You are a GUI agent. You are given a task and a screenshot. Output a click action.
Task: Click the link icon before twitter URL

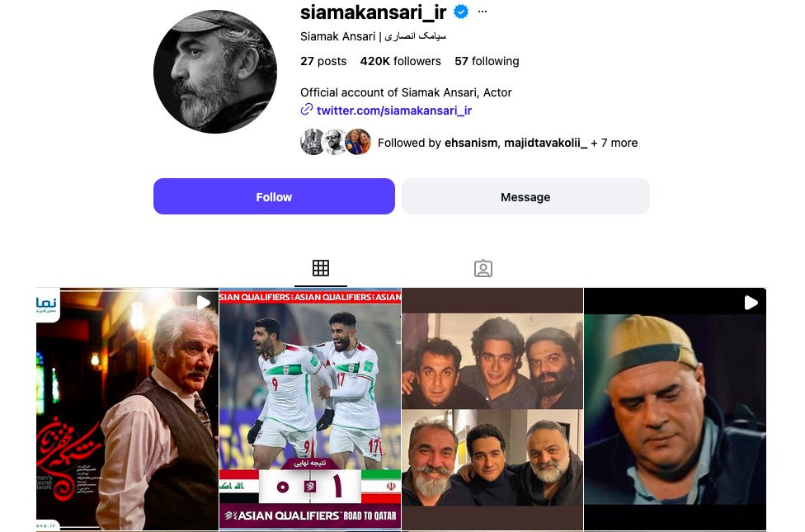[307, 110]
